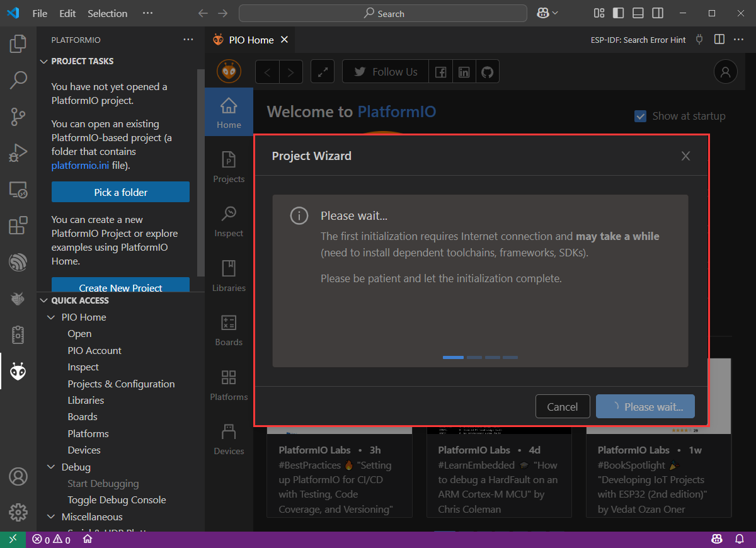756x548 pixels.
Task: Open the Accounts icon in the activity bar
Action: 18,476
